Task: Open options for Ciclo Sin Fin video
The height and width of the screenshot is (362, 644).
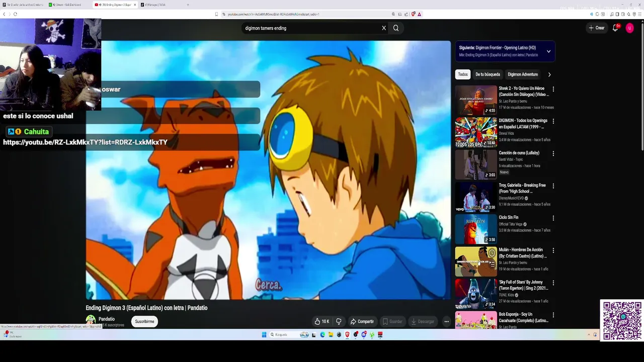Action: [553, 218]
